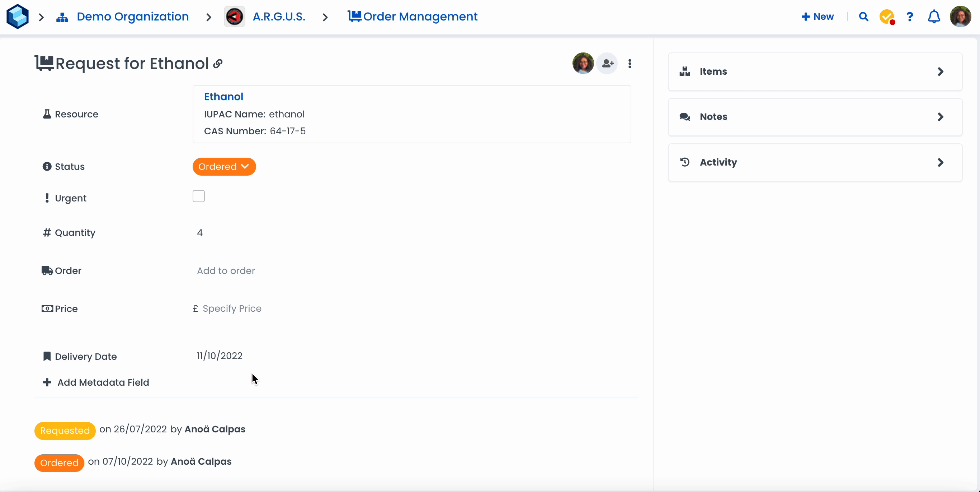Click the home cube logo icon

tap(18, 17)
